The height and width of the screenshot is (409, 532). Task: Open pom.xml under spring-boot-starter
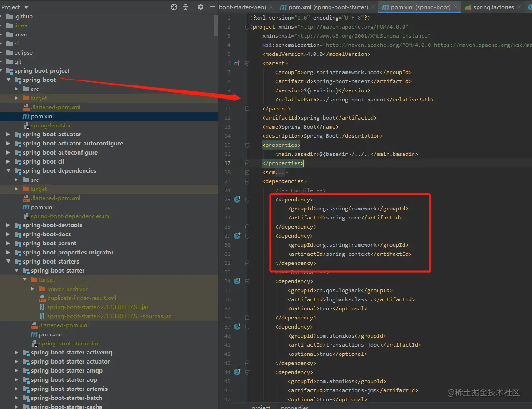(x=50, y=334)
